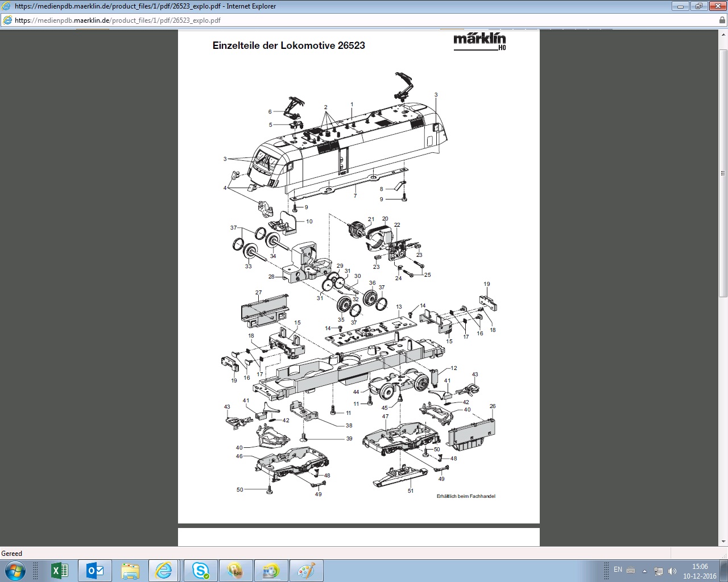728x582 pixels.
Task: Click the märklin H0 logo on the page
Action: click(x=479, y=41)
